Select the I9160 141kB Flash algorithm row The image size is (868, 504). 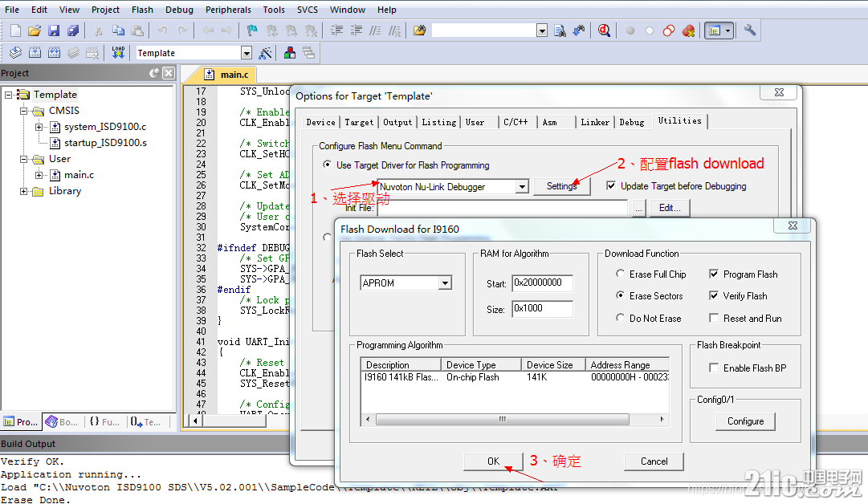(515, 377)
